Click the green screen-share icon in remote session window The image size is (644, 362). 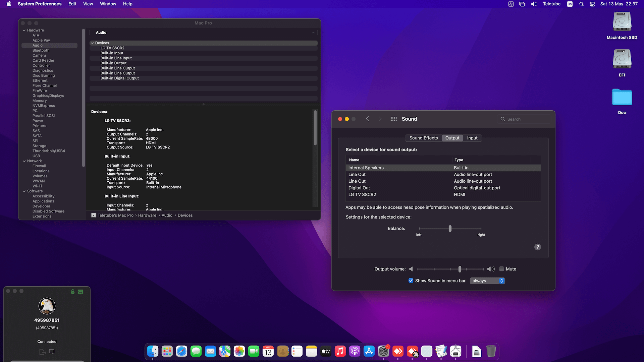(80, 292)
